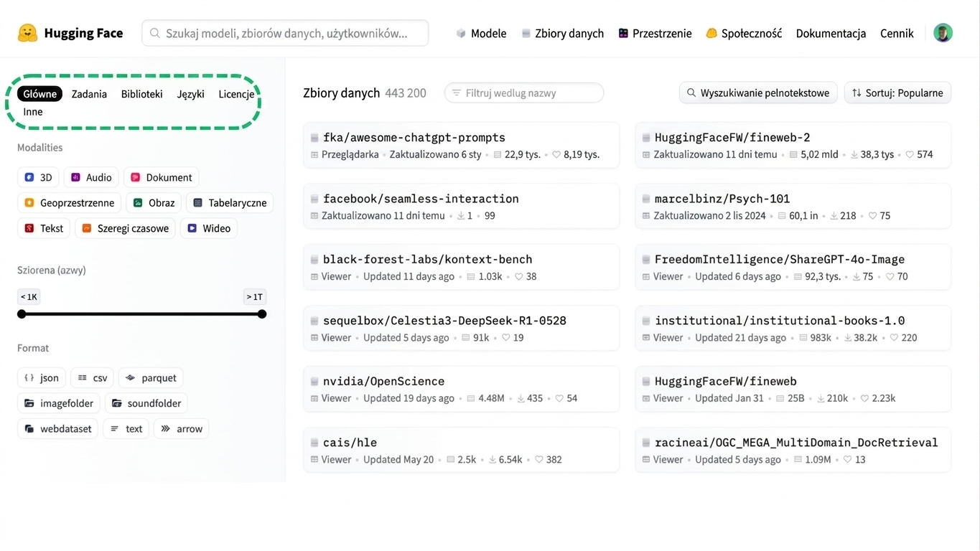This screenshot has height=551, width=980.
Task: Switch to the Licencje tab
Action: 236,94
